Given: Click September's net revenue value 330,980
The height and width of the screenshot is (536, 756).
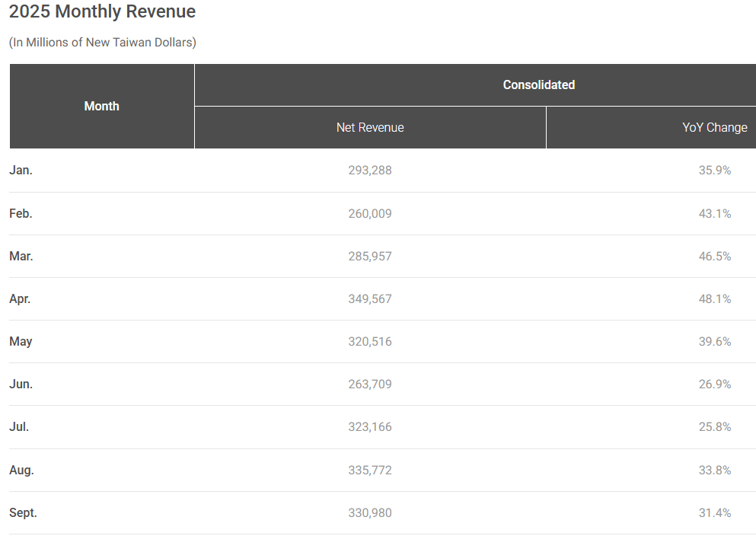Looking at the screenshot, I should click(x=370, y=512).
